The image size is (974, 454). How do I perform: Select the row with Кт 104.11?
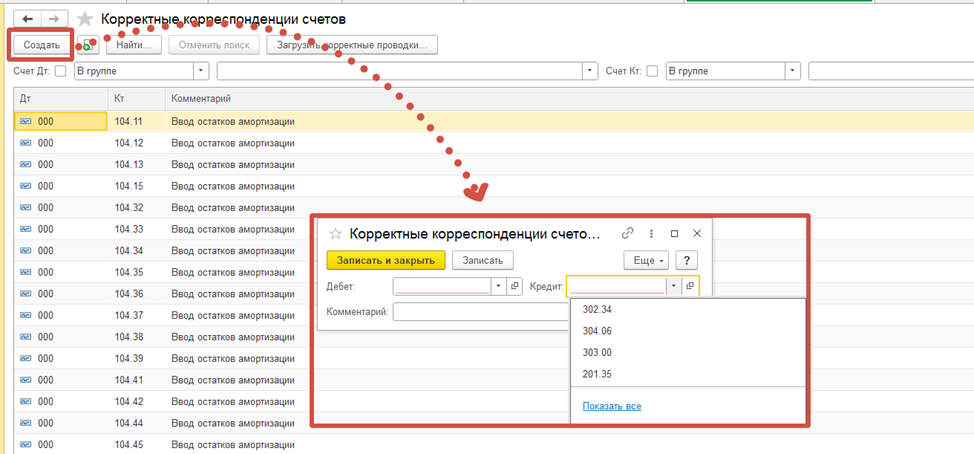tap(494, 122)
